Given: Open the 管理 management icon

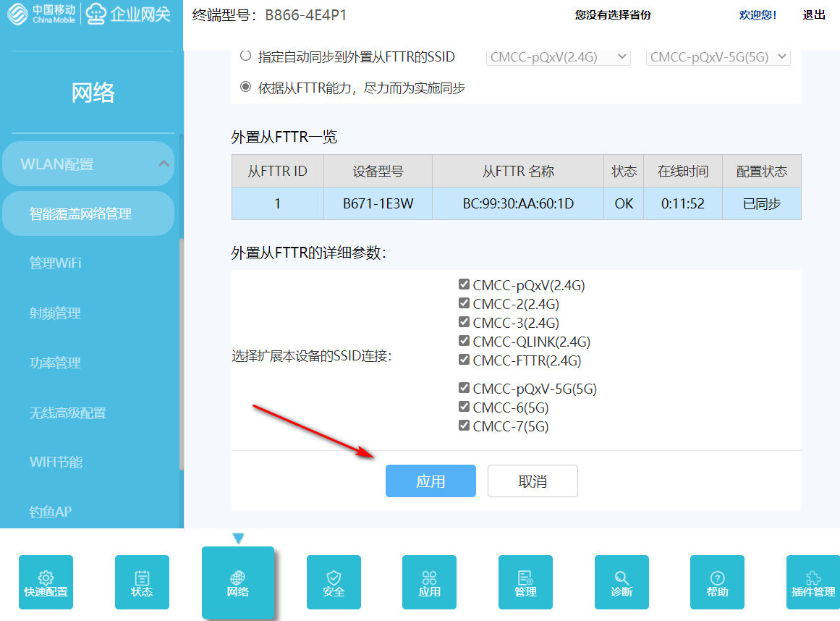Looking at the screenshot, I should pyautogui.click(x=525, y=582).
